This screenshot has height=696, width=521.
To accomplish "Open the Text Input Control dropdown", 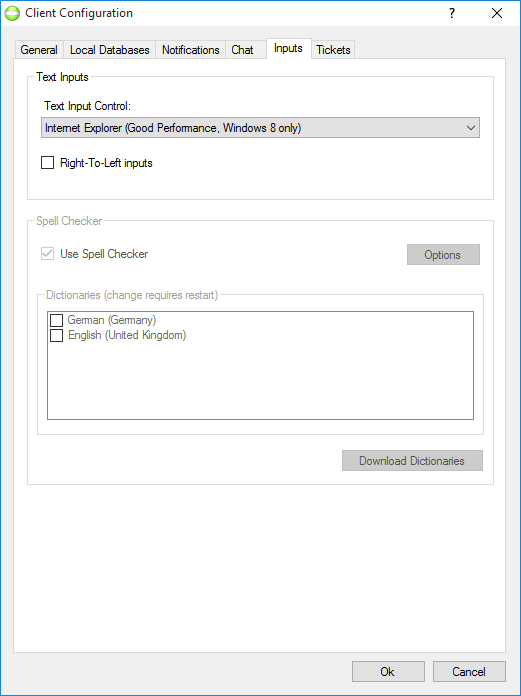I will pyautogui.click(x=260, y=128).
